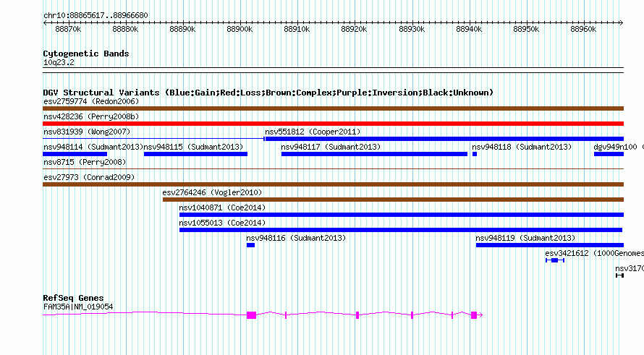
Task: Click the 88890k ruler tick label
Action: click(182, 29)
